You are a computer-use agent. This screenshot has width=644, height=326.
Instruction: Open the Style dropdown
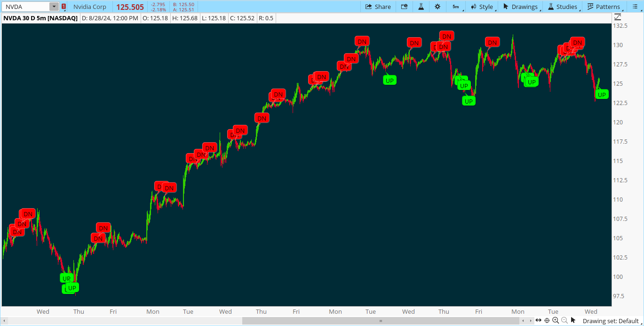pyautogui.click(x=482, y=7)
